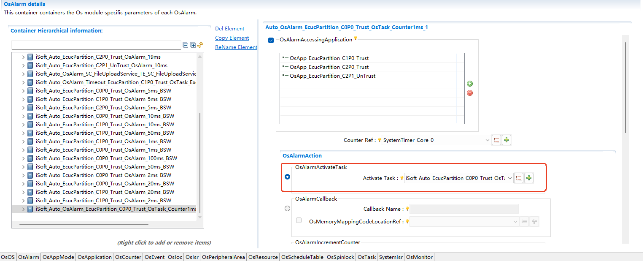Screen dimensions: 644x261
Task: Select the OsAlarmCallback radio button
Action: [x=288, y=208]
